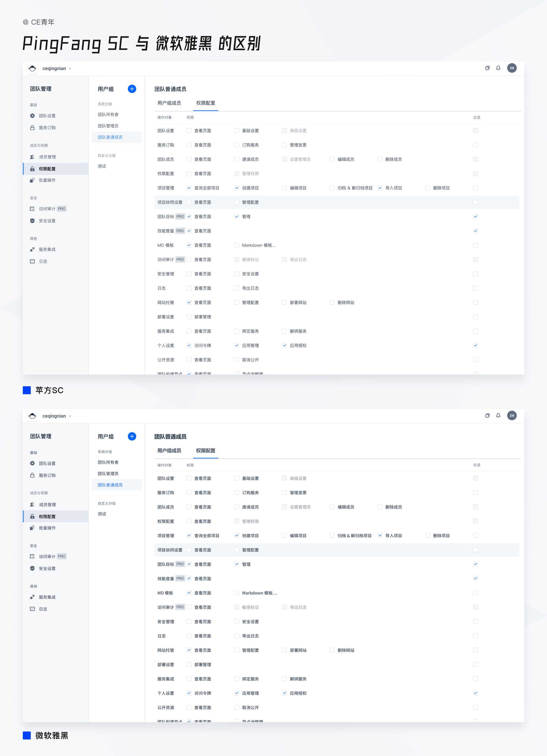Click the 批量操作 icon in 微软雅黑 sidebar
The width and height of the screenshot is (547, 756).
click(32, 528)
